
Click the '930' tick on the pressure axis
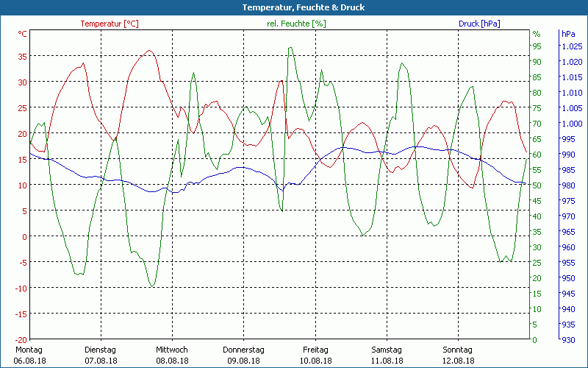pos(568,340)
